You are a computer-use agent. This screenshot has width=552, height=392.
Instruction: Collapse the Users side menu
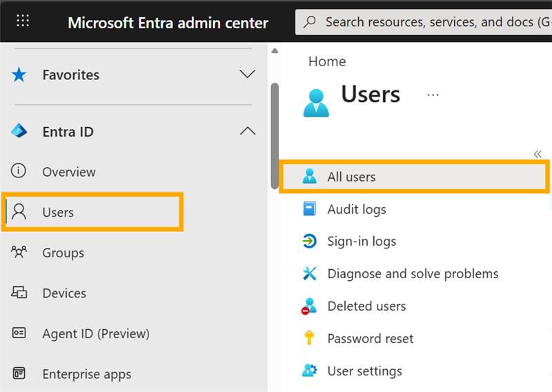pyautogui.click(x=538, y=154)
